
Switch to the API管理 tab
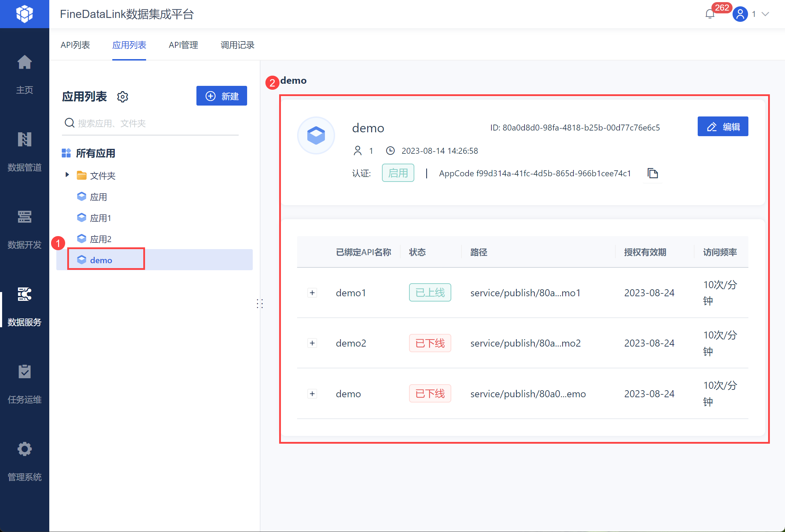tap(183, 45)
